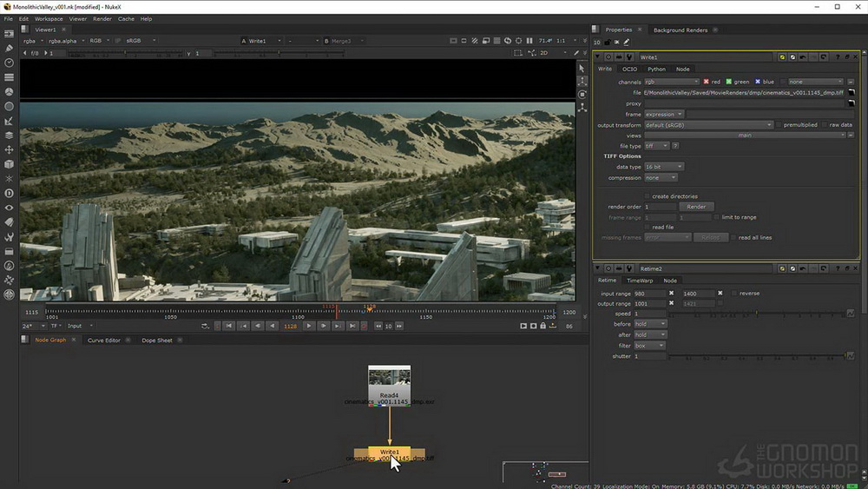Switch to the Python tab in Write1

tap(656, 69)
